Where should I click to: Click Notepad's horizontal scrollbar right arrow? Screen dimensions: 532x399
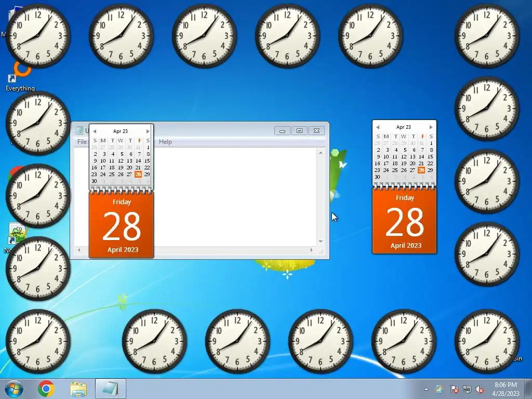[x=312, y=250]
